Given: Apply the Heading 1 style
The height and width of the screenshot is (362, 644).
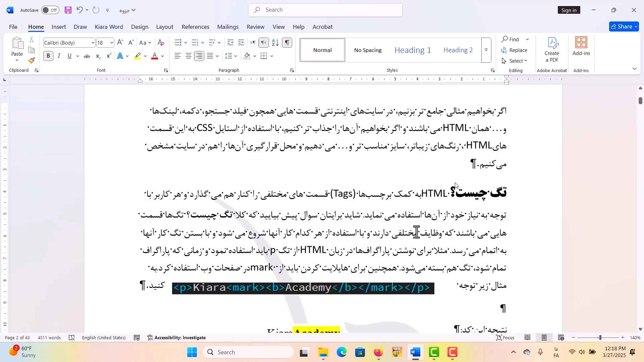Looking at the screenshot, I should (x=413, y=50).
